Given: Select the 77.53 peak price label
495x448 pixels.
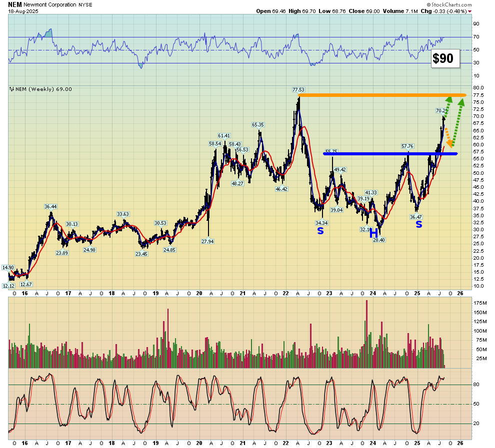Looking at the screenshot, I should [x=298, y=89].
